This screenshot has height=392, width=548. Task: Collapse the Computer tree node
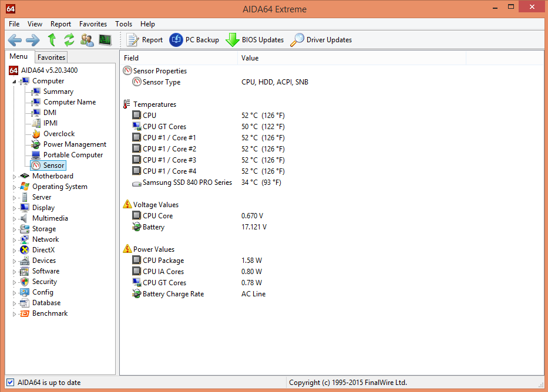[x=14, y=82]
